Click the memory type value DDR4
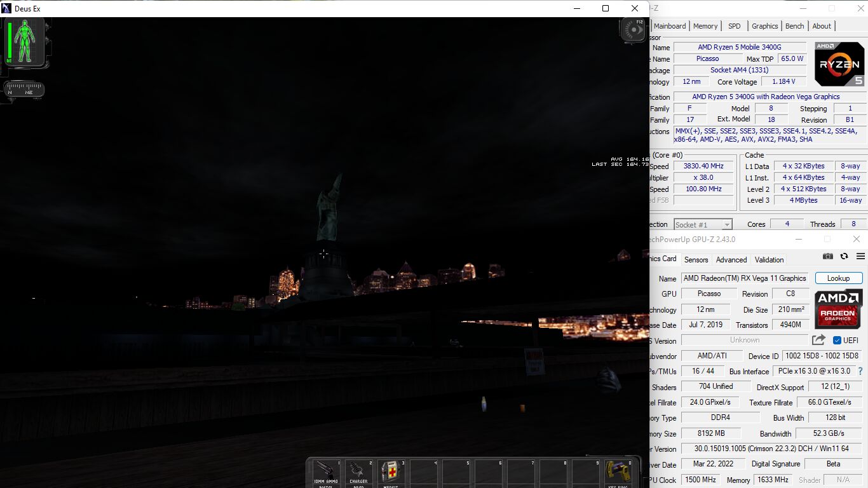The width and height of the screenshot is (868, 488). (x=721, y=417)
